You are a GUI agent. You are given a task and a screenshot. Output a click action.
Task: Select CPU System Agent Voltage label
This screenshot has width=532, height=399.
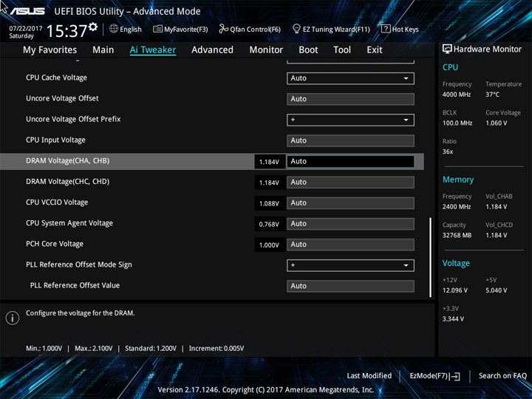69,223
